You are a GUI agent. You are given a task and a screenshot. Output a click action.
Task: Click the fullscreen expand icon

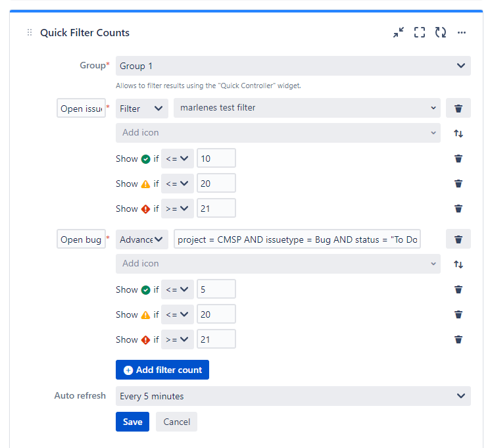tap(420, 32)
